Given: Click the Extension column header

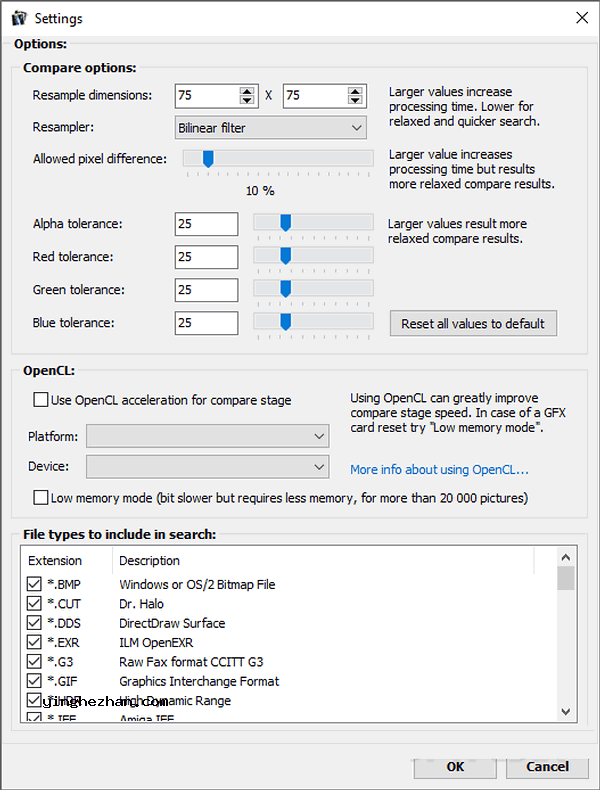Looking at the screenshot, I should pyautogui.click(x=66, y=561).
